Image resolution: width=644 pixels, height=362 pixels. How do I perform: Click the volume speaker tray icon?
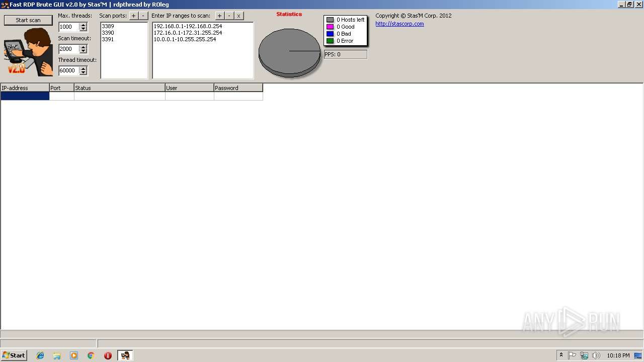[596, 355]
